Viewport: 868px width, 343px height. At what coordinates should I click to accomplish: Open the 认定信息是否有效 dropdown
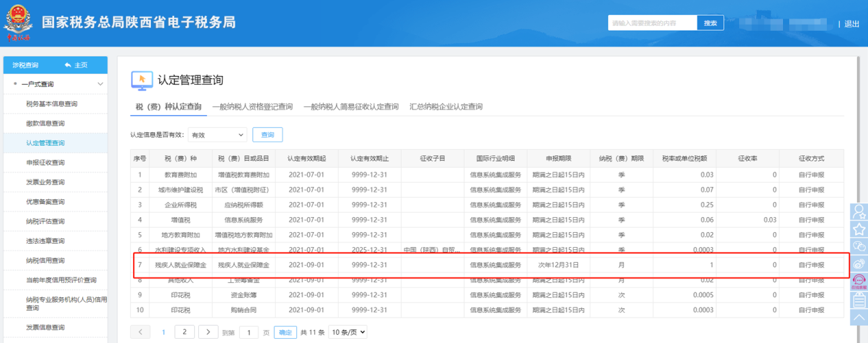point(217,136)
